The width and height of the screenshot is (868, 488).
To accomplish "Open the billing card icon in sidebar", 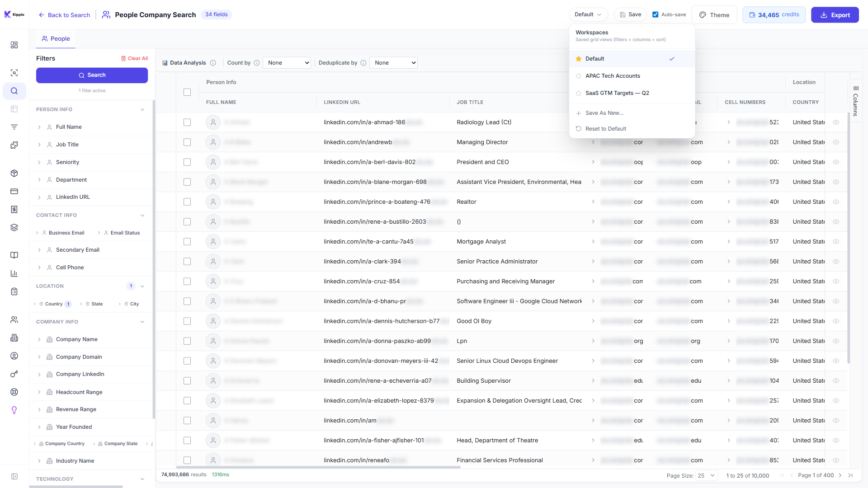I will pyautogui.click(x=14, y=192).
